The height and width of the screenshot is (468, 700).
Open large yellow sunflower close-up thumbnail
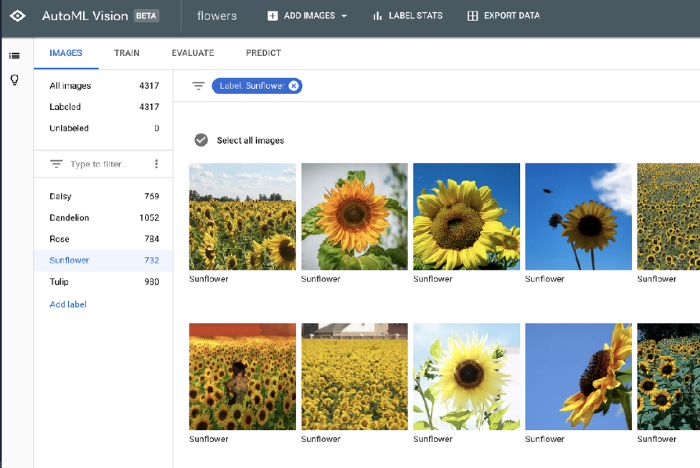pos(467,217)
